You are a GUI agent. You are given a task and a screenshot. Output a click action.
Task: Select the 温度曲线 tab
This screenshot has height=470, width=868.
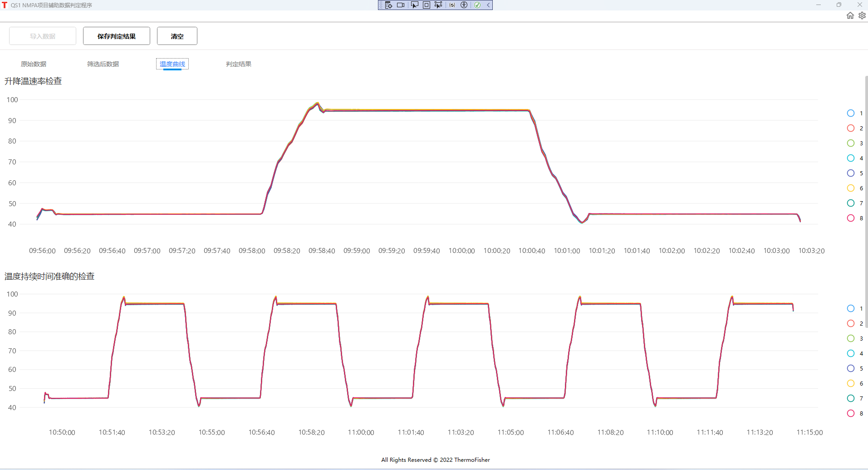(172, 64)
